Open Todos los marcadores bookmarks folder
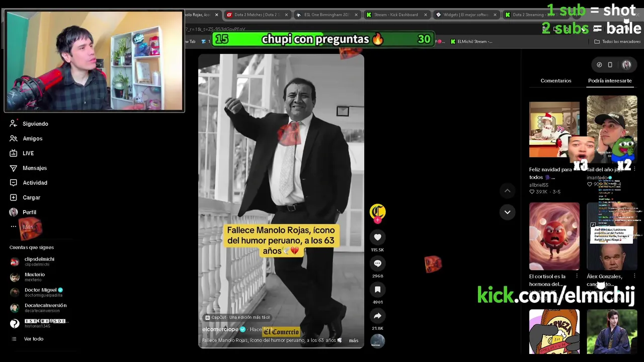This screenshot has height=362, width=644. point(617,42)
